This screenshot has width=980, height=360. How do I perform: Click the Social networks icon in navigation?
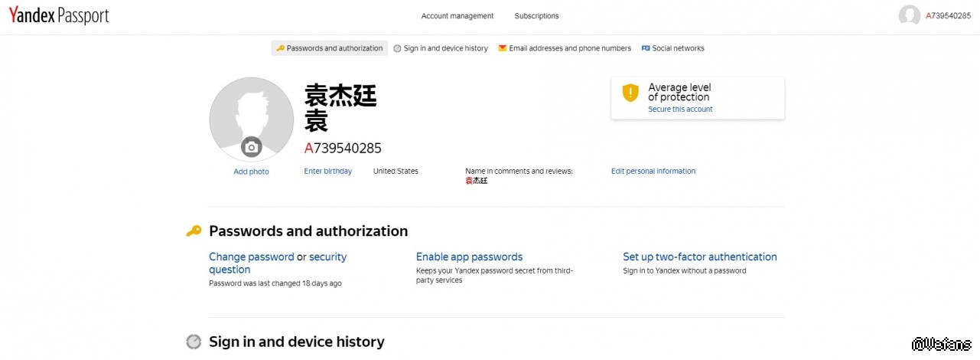[646, 48]
